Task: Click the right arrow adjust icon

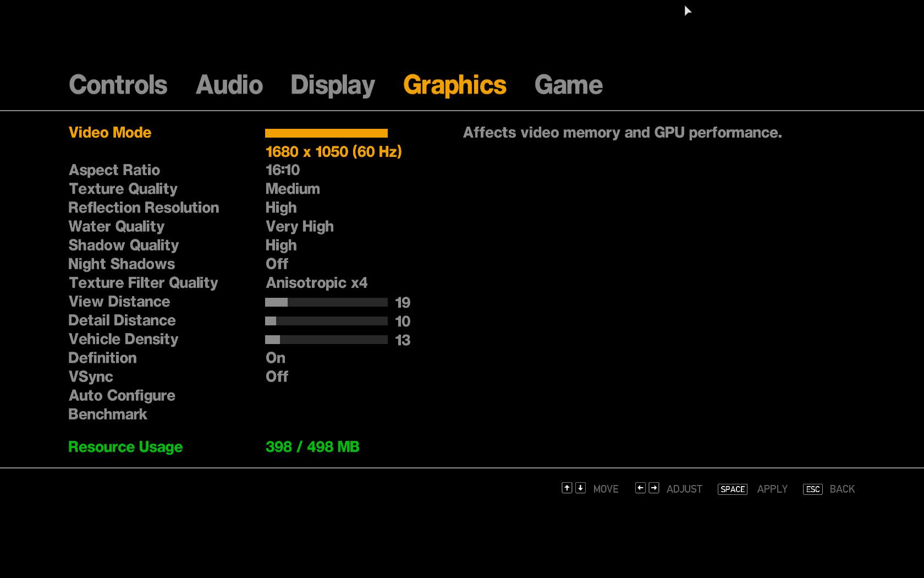Action: click(653, 488)
